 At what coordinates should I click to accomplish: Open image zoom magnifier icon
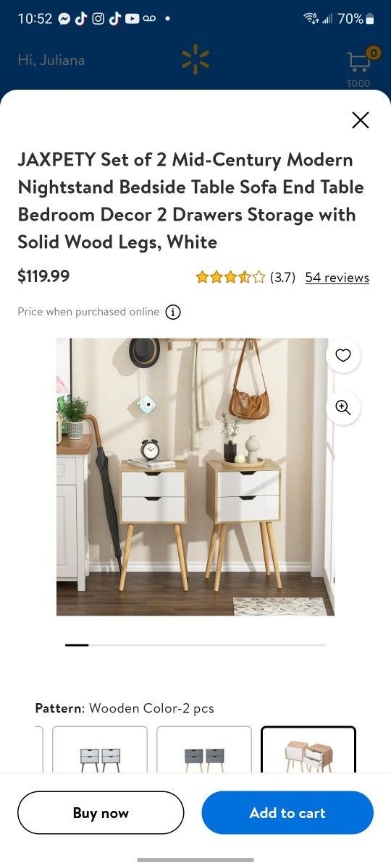point(343,407)
